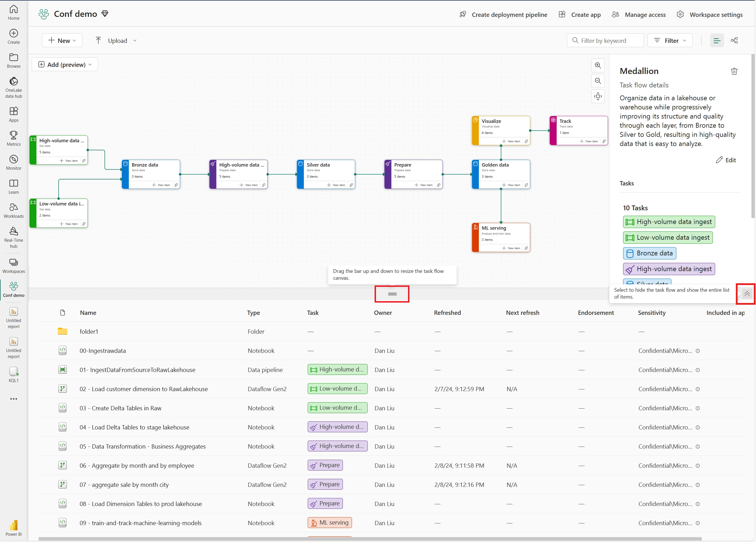Viewport: 756px width, 542px height.
Task: Click Bronze data tag in Tasks list
Action: pos(649,253)
